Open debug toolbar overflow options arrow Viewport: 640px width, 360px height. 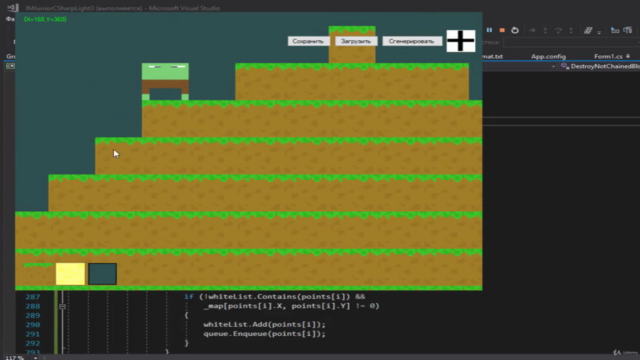(599, 32)
